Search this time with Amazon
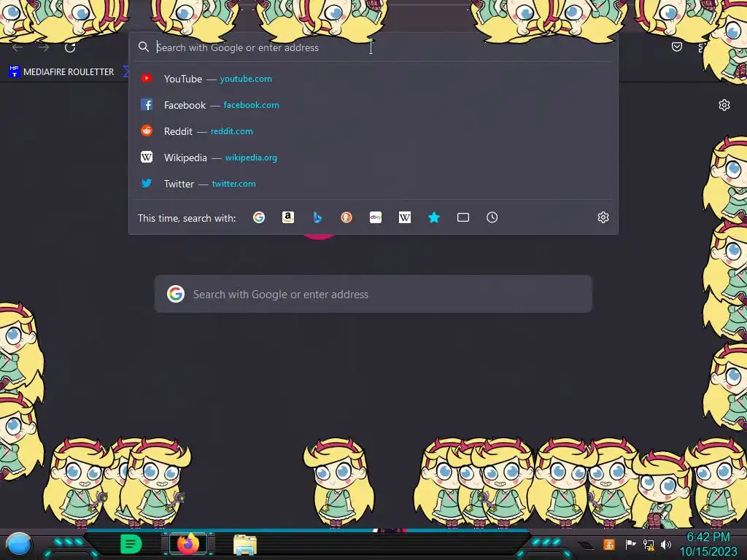Screen dimensions: 747x560 287,217
